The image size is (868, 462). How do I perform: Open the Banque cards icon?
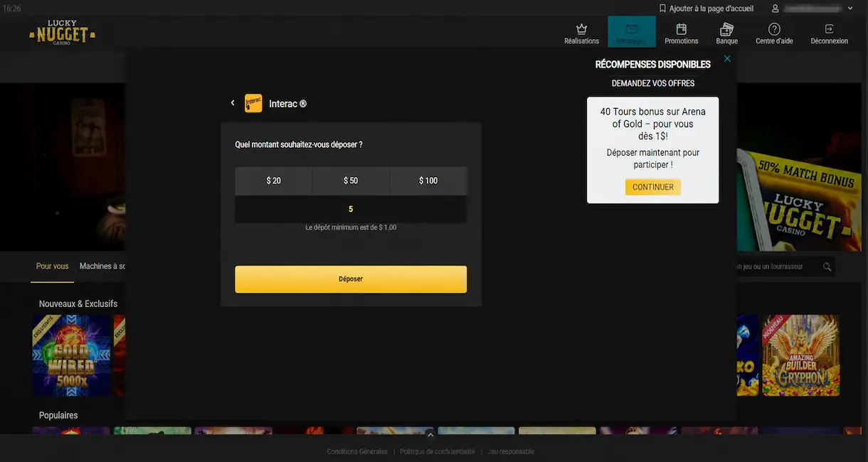[x=726, y=29]
